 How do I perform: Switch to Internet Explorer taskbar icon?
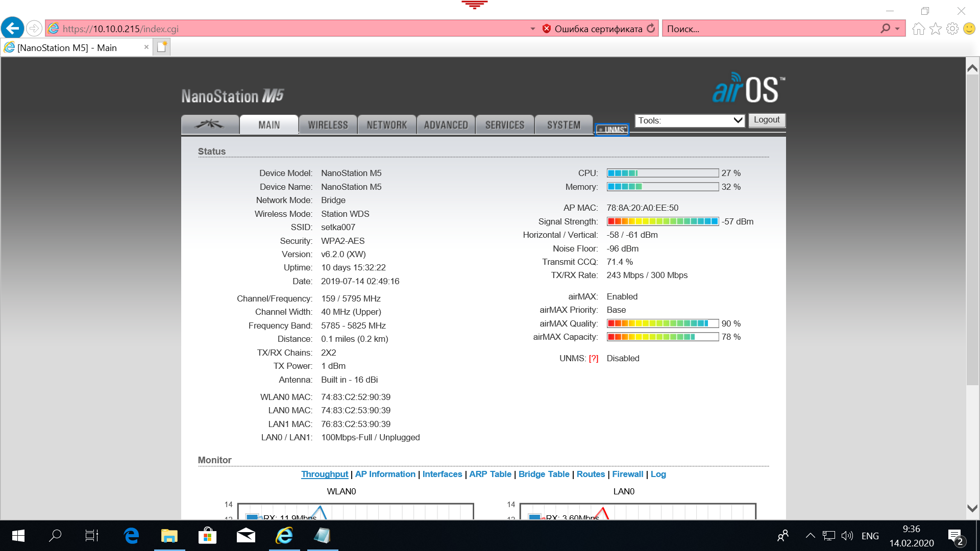point(284,536)
